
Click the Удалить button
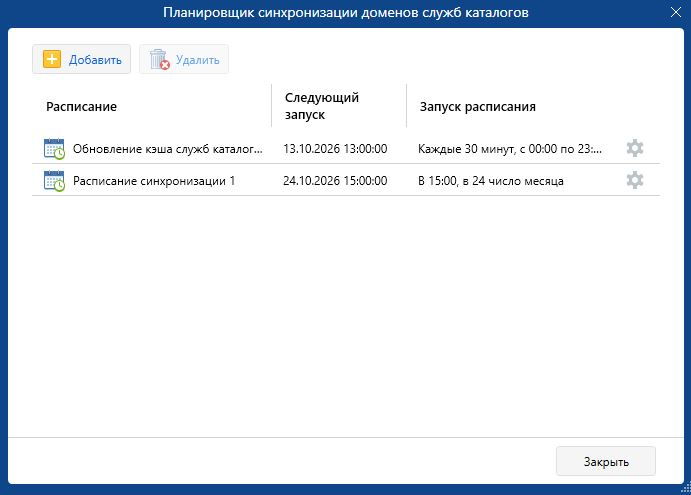pyautogui.click(x=184, y=59)
